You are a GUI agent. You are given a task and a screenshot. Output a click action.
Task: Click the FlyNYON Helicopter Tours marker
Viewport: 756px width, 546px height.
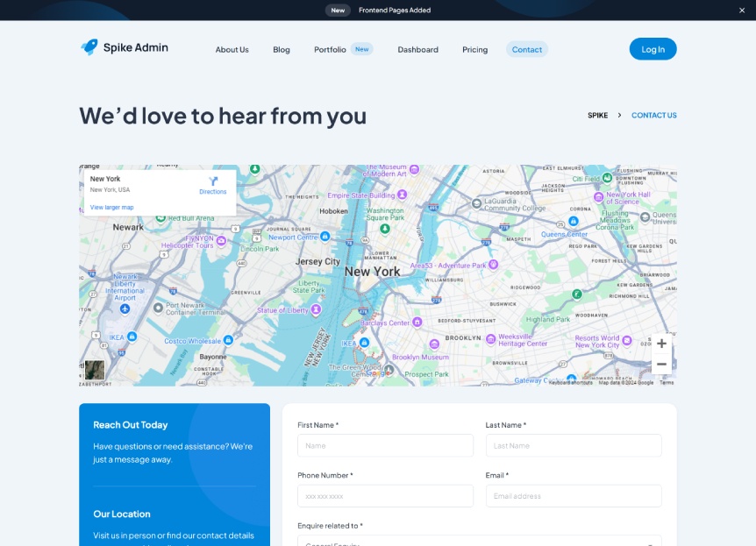(x=221, y=240)
